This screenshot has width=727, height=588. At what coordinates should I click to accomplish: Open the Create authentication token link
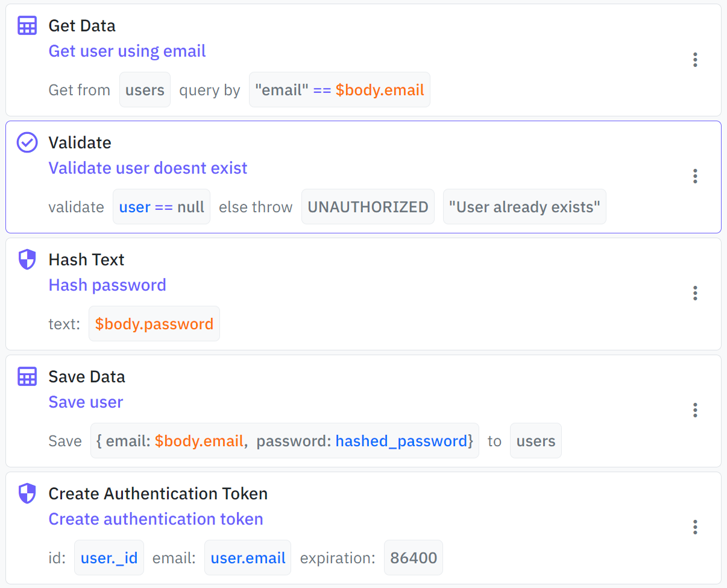point(156,519)
